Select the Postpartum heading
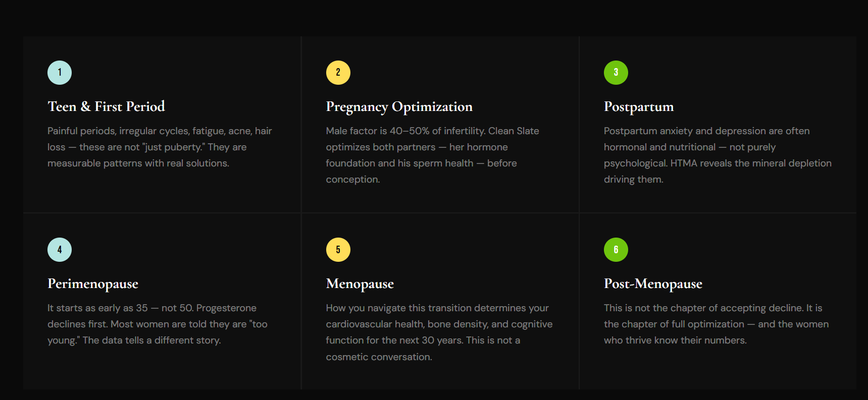Screen dimensions: 868x400 point(639,107)
